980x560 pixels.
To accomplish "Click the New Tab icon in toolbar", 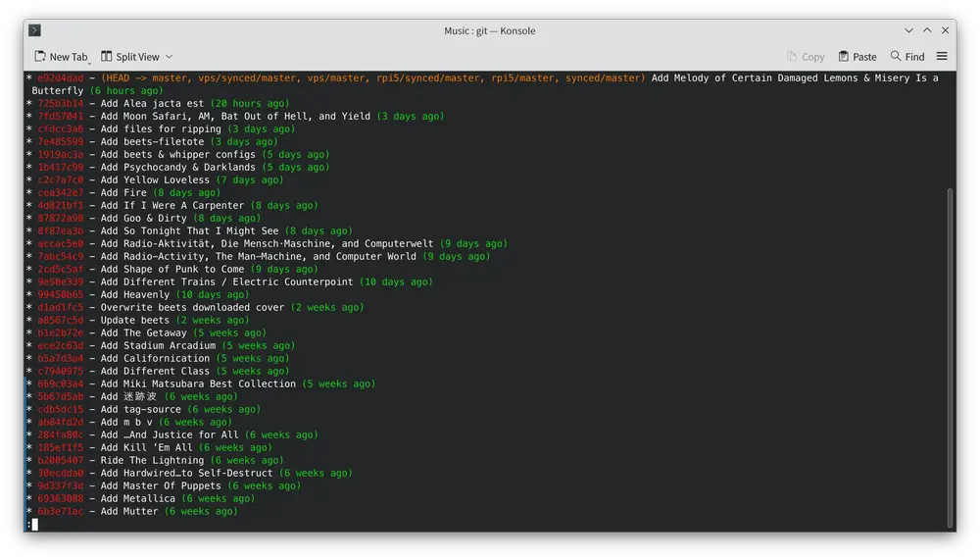I will [40, 57].
